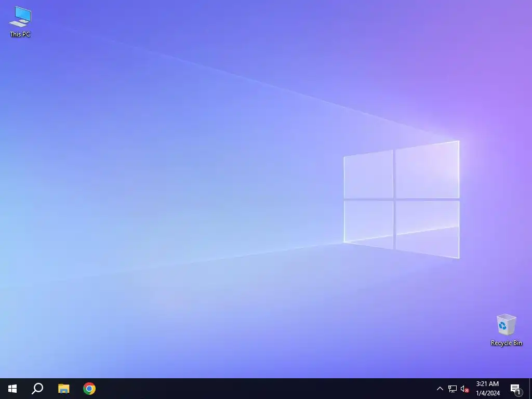Show hidden system tray icons
Image resolution: width=532 pixels, height=399 pixels.
[440, 389]
